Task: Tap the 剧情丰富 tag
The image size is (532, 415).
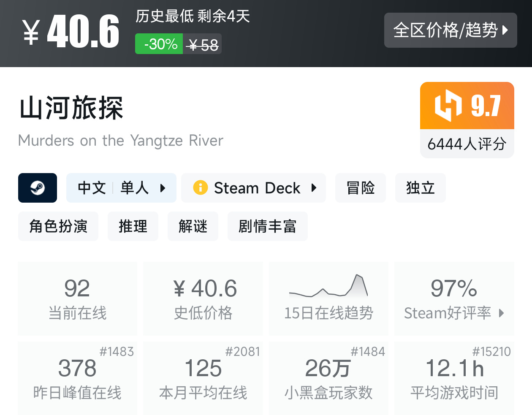Action: coord(267,226)
